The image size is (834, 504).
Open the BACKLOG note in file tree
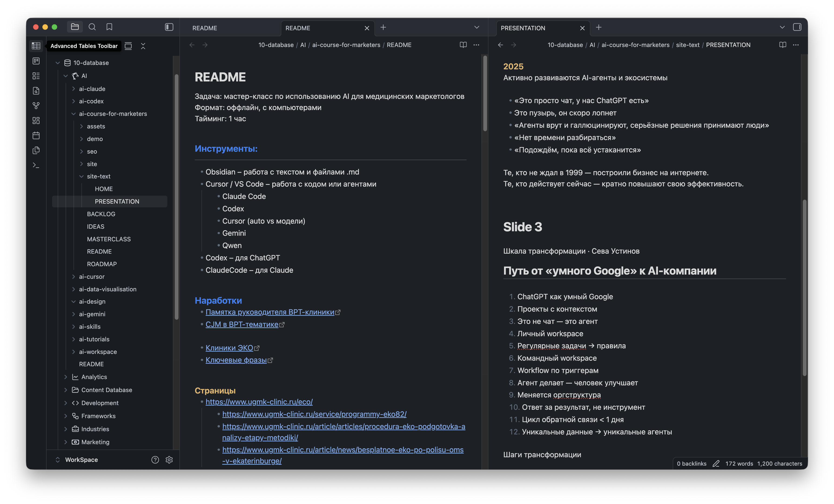[101, 214]
